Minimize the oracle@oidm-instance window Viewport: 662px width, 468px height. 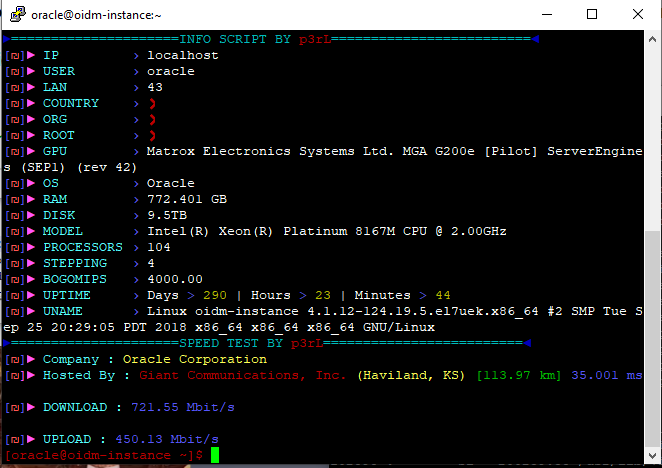pos(547,14)
